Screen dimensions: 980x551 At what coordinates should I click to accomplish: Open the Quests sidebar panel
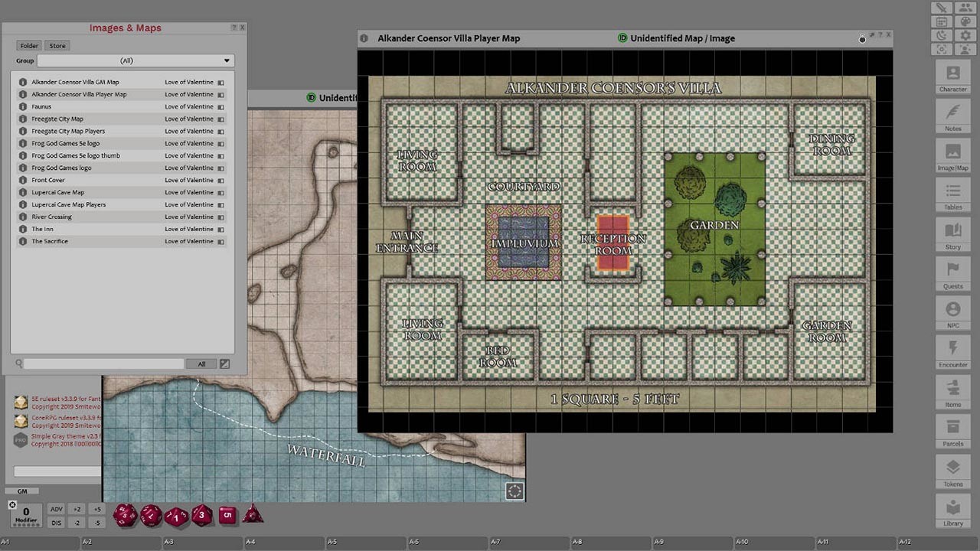pyautogui.click(x=952, y=272)
